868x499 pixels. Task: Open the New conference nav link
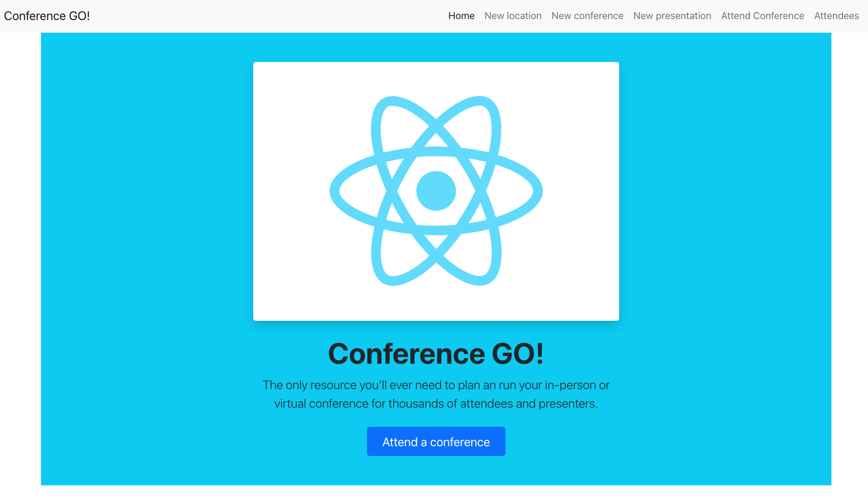click(587, 16)
